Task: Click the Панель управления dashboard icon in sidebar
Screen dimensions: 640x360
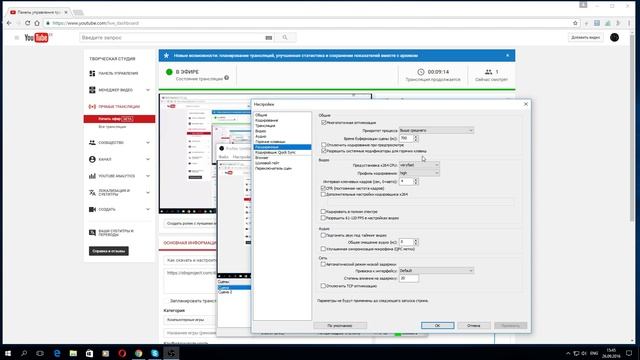Action: [x=92, y=73]
